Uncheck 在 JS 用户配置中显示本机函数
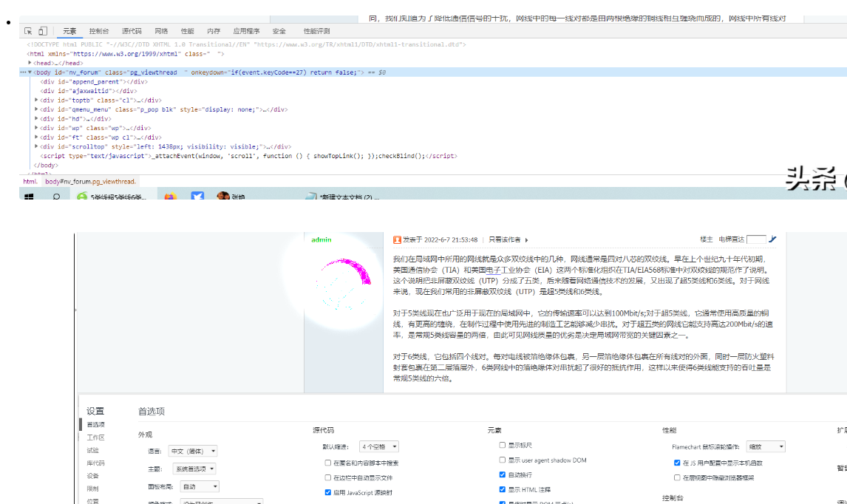The width and height of the screenshot is (847, 504). (677, 463)
